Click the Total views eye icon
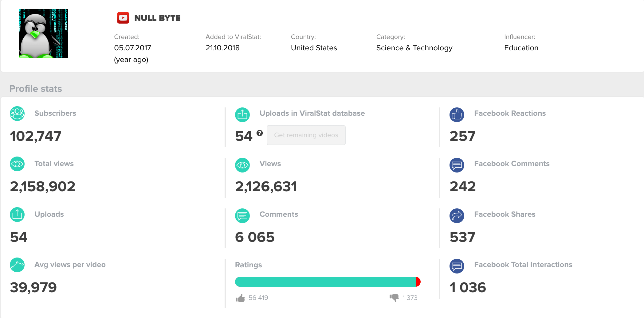644x318 pixels. 17,164
